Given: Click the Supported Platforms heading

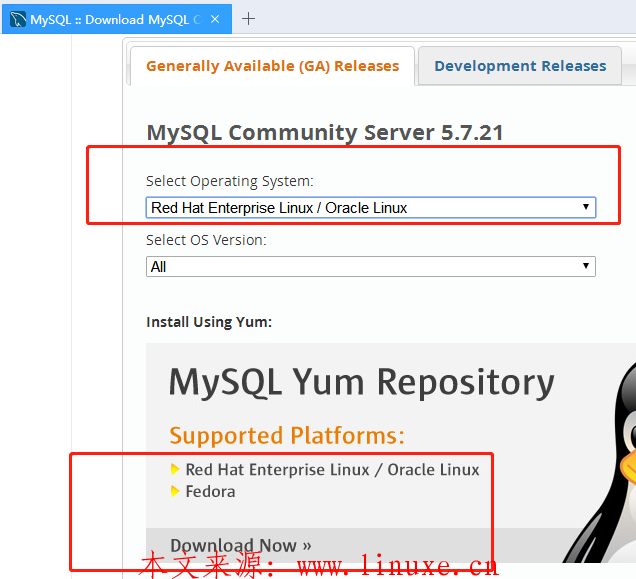Looking at the screenshot, I should click(287, 435).
